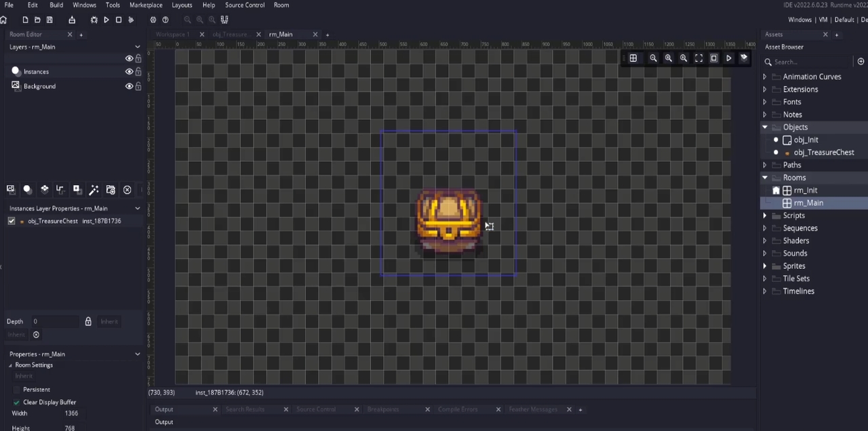This screenshot has width=868, height=431.
Task: Add new asset with plus circle icon
Action: (861, 62)
